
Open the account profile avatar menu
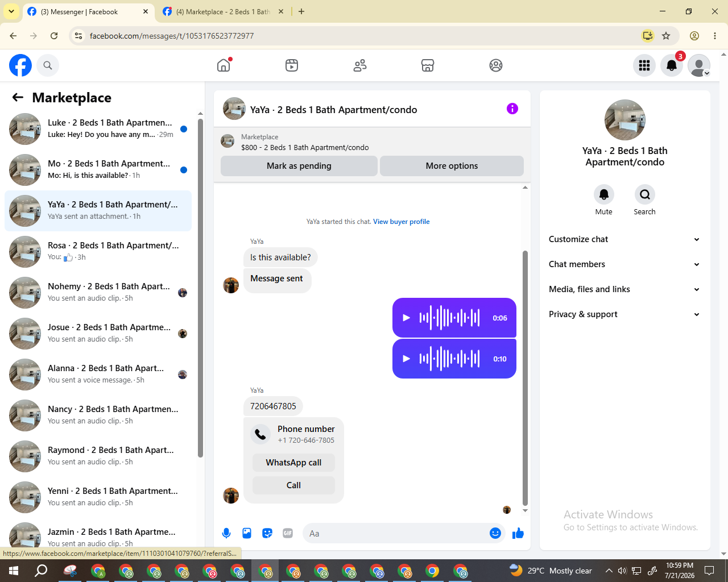pos(699,65)
